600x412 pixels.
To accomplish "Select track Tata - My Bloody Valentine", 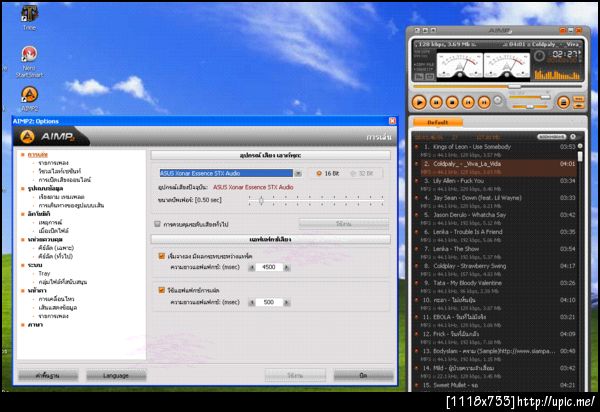I will point(496,287).
